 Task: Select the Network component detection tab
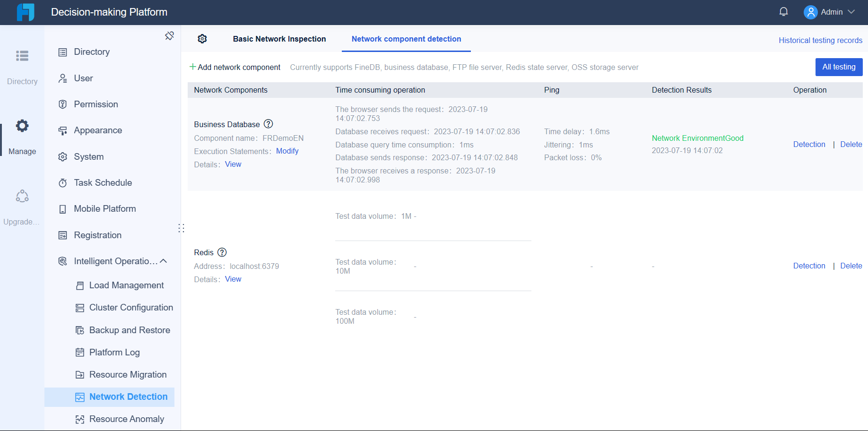pos(406,39)
